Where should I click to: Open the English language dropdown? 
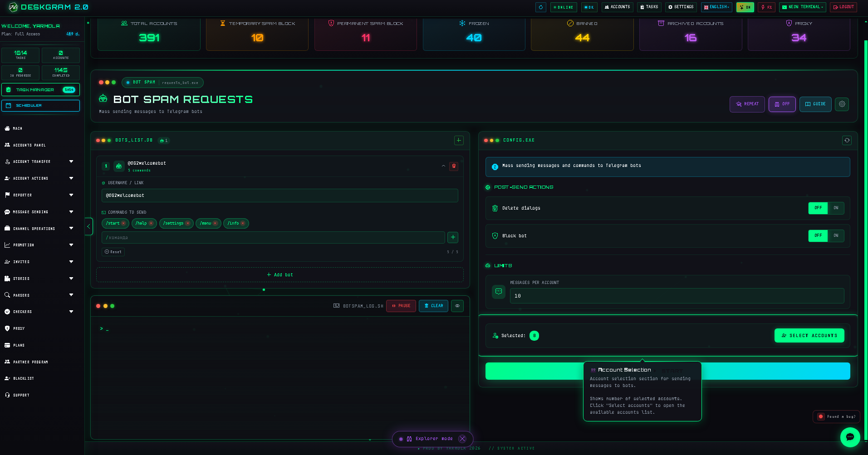716,7
